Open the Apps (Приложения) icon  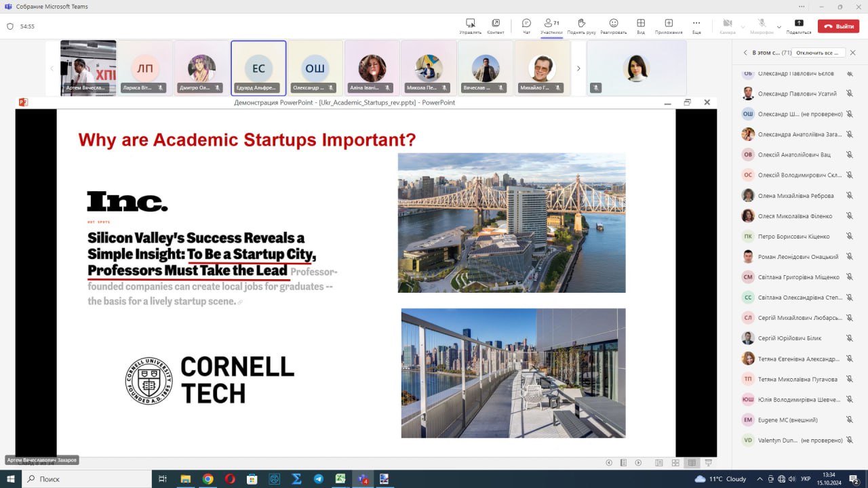pyautogui.click(x=669, y=26)
